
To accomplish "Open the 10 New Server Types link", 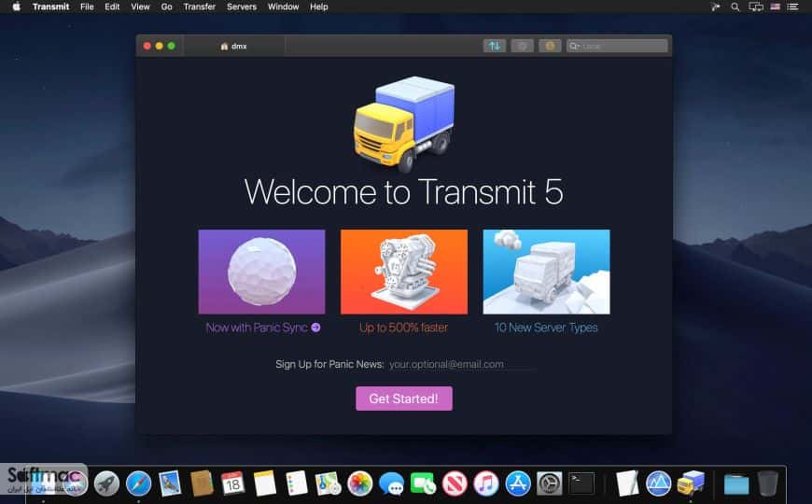I will pyautogui.click(x=546, y=328).
